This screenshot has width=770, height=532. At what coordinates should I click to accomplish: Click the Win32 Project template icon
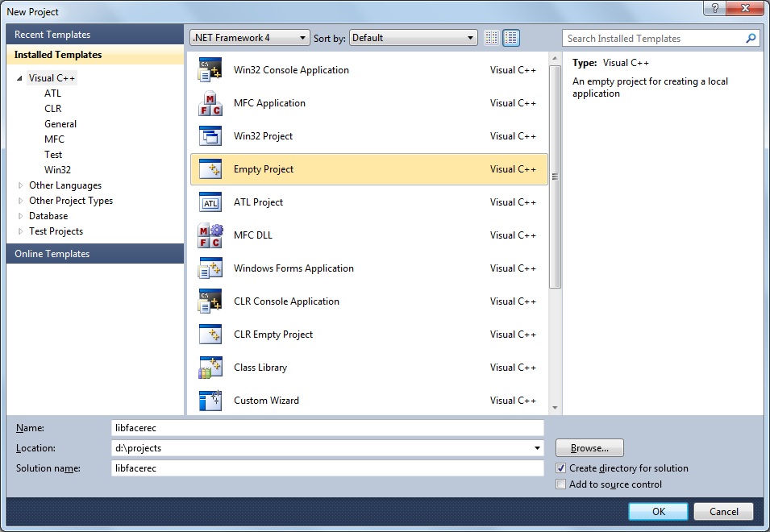(x=210, y=136)
